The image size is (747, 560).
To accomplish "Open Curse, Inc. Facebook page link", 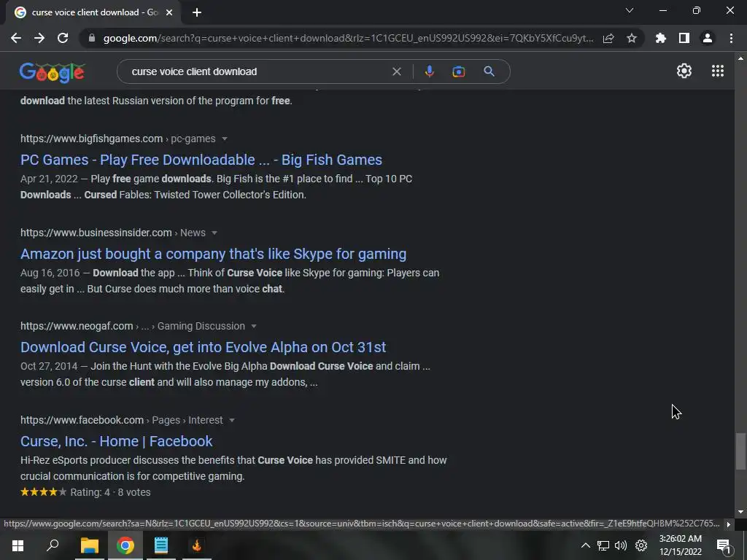I will point(116,441).
